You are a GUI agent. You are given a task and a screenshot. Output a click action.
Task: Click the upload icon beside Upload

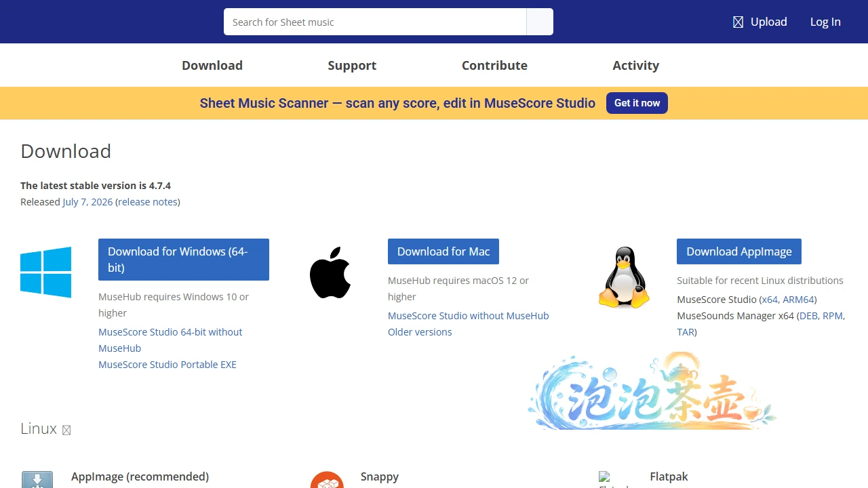pos(738,22)
